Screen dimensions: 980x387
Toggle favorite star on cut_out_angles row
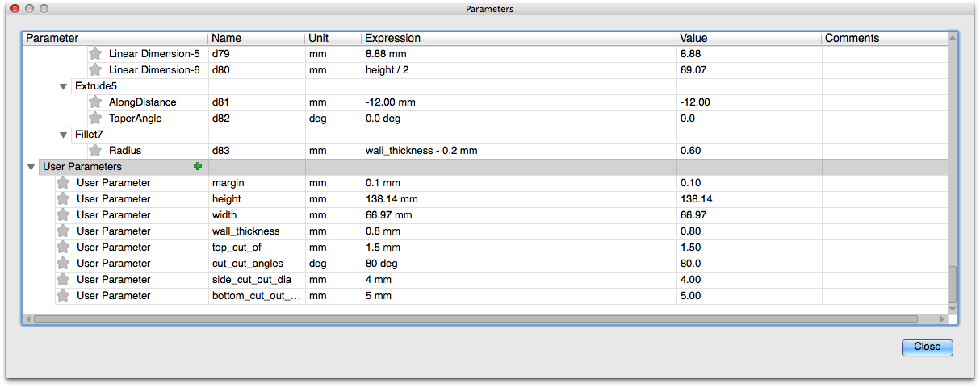click(x=63, y=264)
